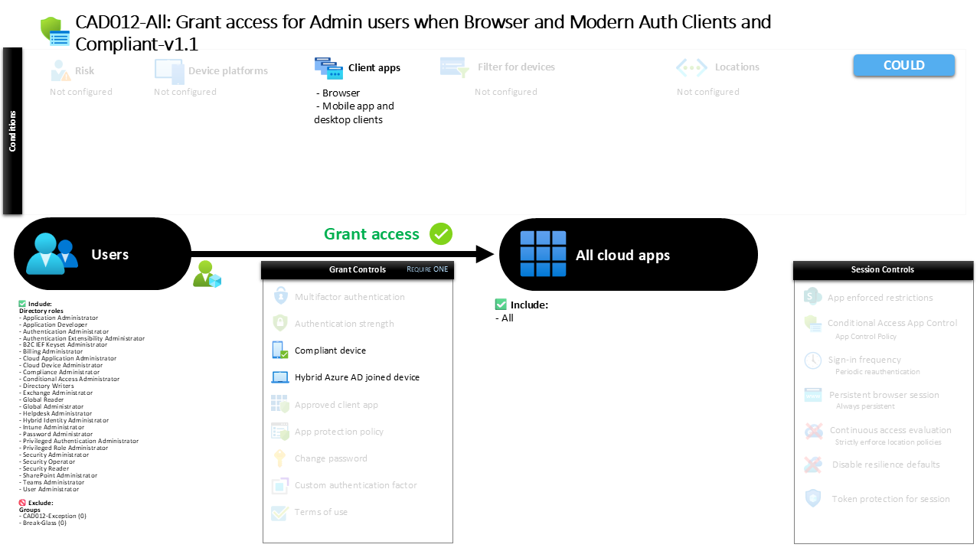The width and height of the screenshot is (980, 551).
Task: Select the Exclude groups section
Action: coord(24,503)
